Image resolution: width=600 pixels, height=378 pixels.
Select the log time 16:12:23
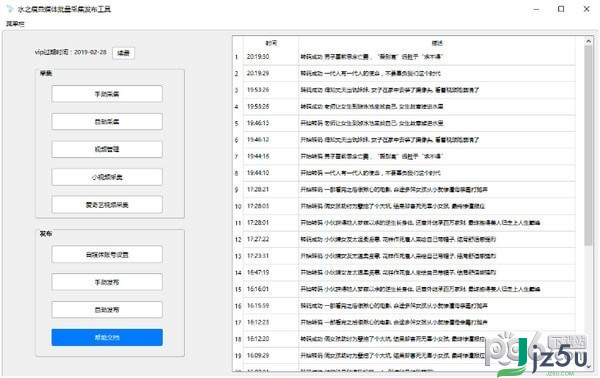click(x=258, y=322)
